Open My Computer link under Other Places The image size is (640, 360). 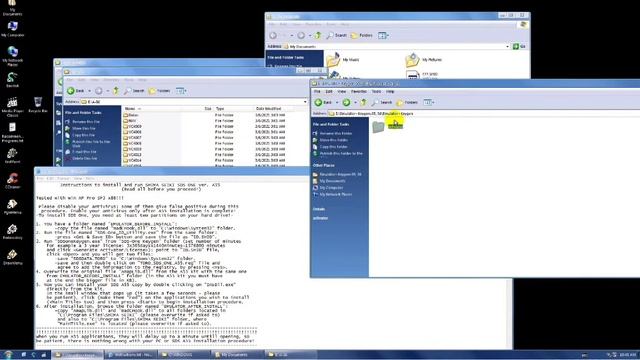click(328, 188)
